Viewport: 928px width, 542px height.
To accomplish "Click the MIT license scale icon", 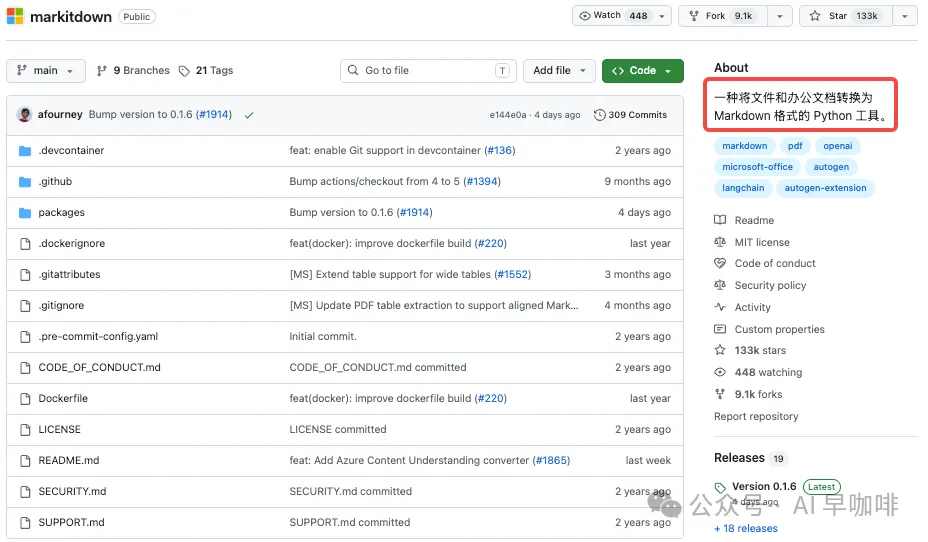I will coord(720,242).
